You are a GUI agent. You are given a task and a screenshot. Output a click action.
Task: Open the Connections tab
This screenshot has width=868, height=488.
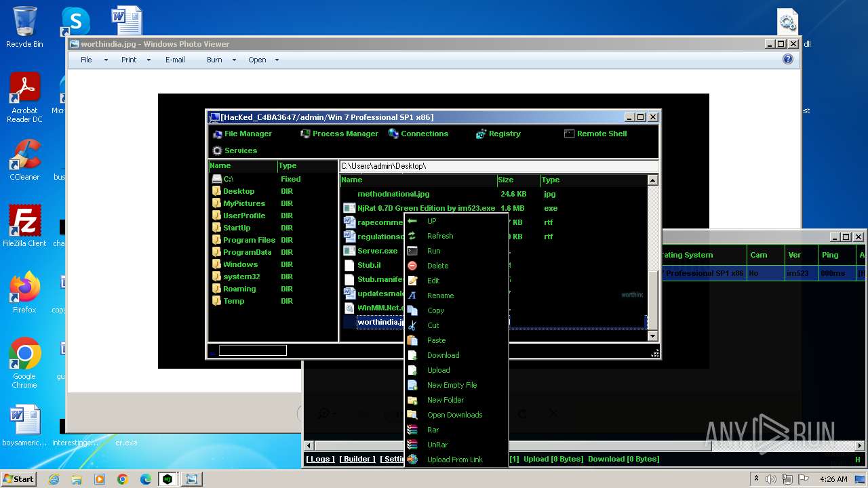(x=418, y=134)
